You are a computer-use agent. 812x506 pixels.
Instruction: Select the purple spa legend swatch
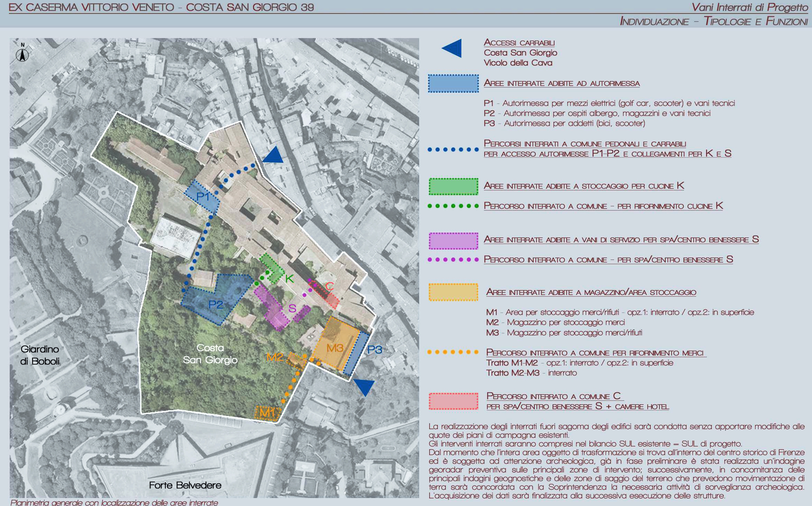pos(453,241)
